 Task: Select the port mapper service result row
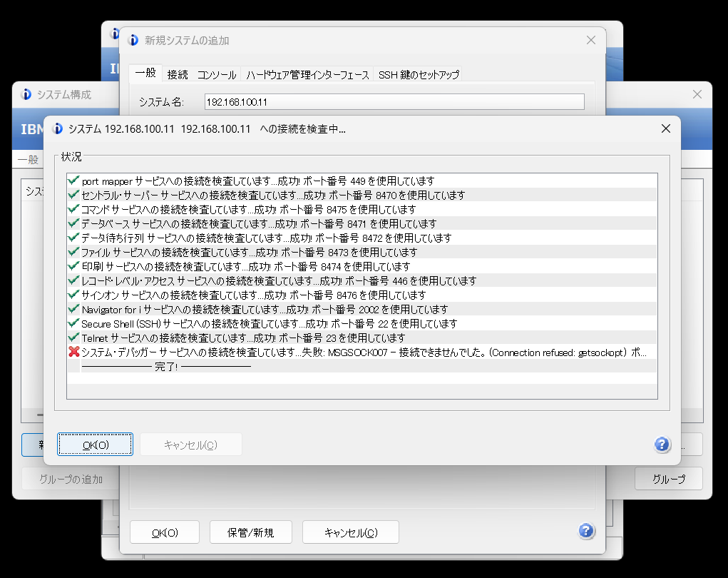tap(362, 181)
